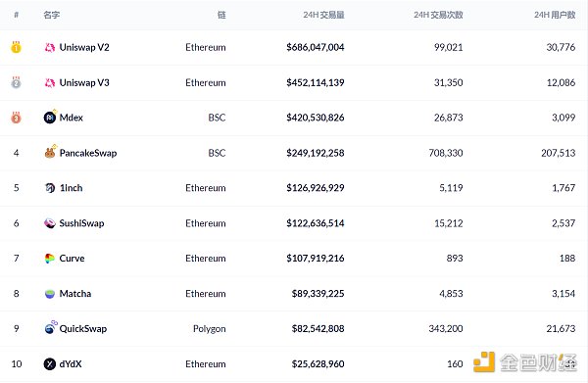The width and height of the screenshot is (588, 383).
Task: Click the dYdX black logo icon
Action: [x=50, y=363]
